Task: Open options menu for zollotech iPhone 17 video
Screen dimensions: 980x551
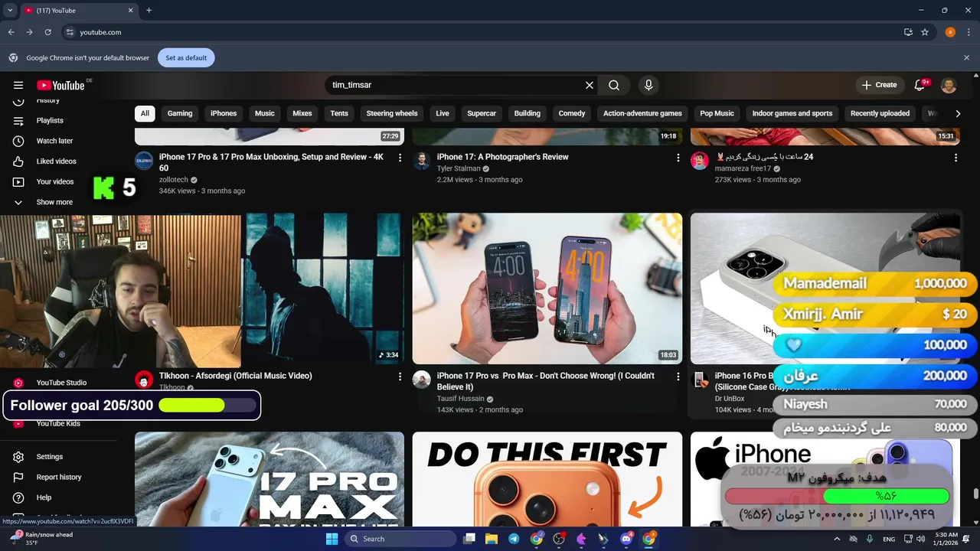Action: (400, 158)
